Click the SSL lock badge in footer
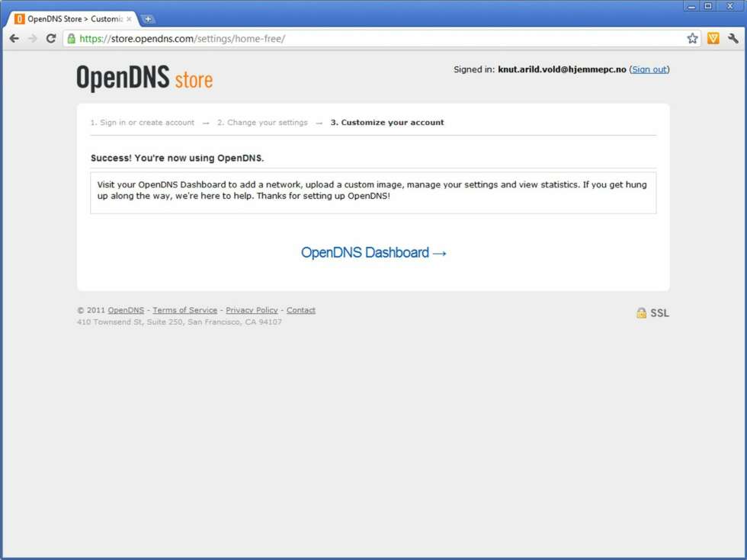 652,313
